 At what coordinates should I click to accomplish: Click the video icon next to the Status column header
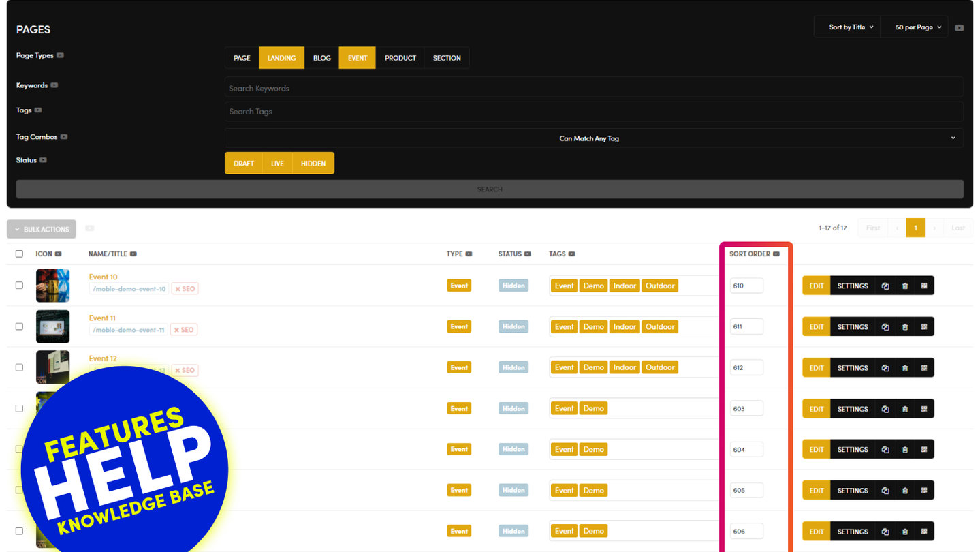click(x=528, y=254)
